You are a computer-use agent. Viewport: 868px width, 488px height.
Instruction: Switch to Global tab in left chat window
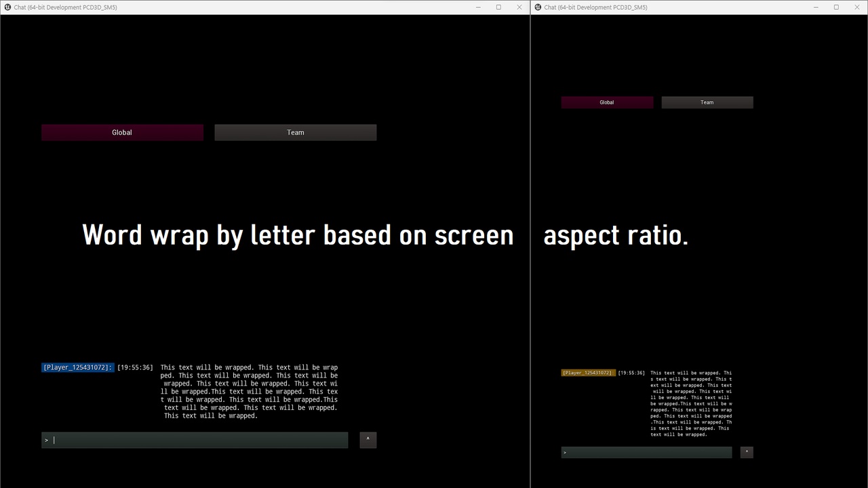pos(122,133)
